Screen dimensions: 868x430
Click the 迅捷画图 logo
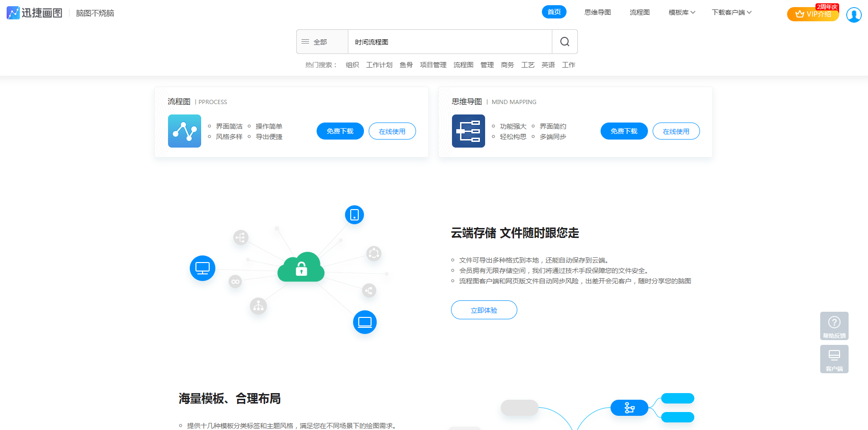pos(34,13)
